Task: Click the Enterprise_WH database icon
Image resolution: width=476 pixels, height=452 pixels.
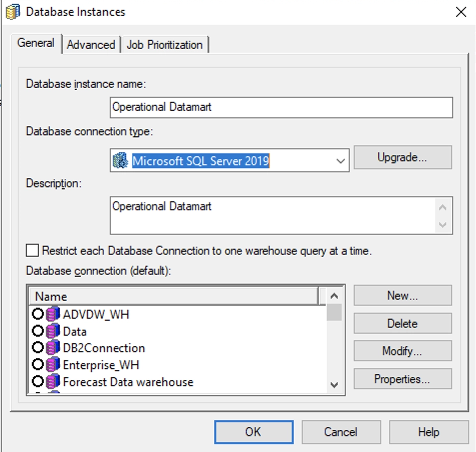Action: (53, 365)
